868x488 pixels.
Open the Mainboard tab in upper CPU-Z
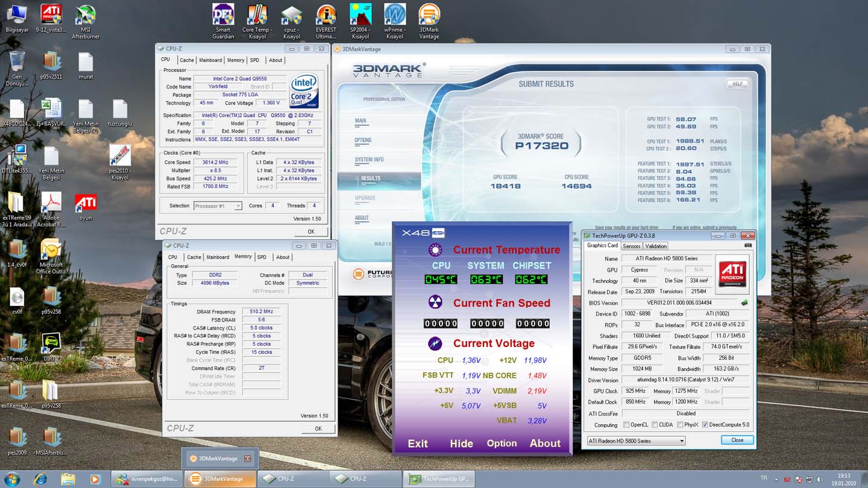pyautogui.click(x=210, y=60)
